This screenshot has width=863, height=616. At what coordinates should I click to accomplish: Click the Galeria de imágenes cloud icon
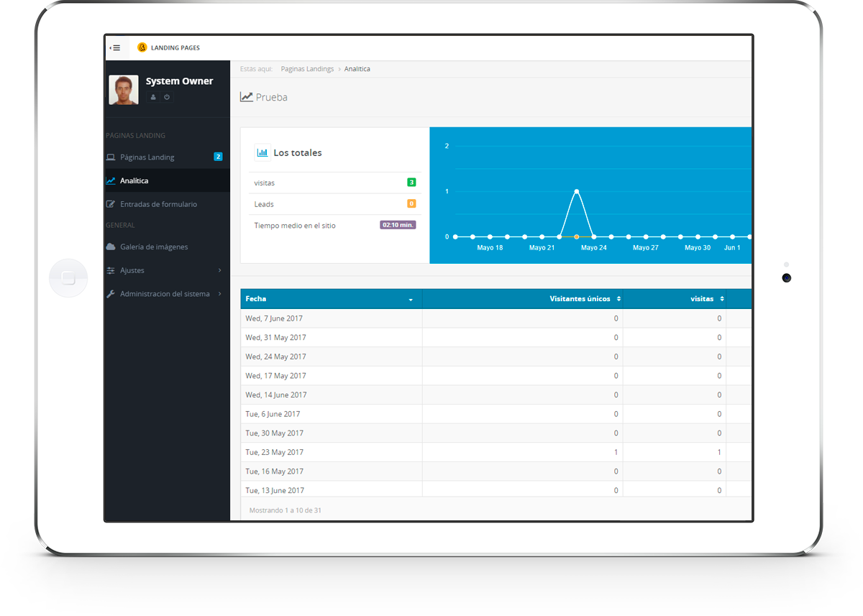(x=111, y=247)
